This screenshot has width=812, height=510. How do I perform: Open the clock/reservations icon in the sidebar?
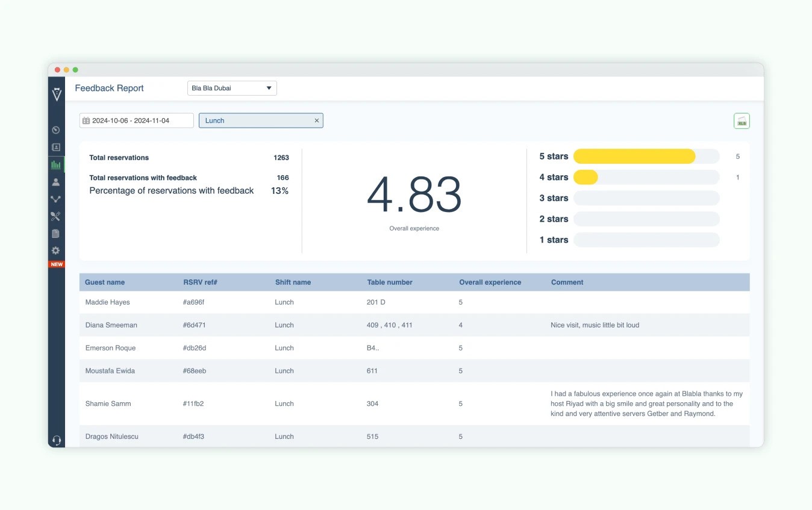tap(56, 129)
